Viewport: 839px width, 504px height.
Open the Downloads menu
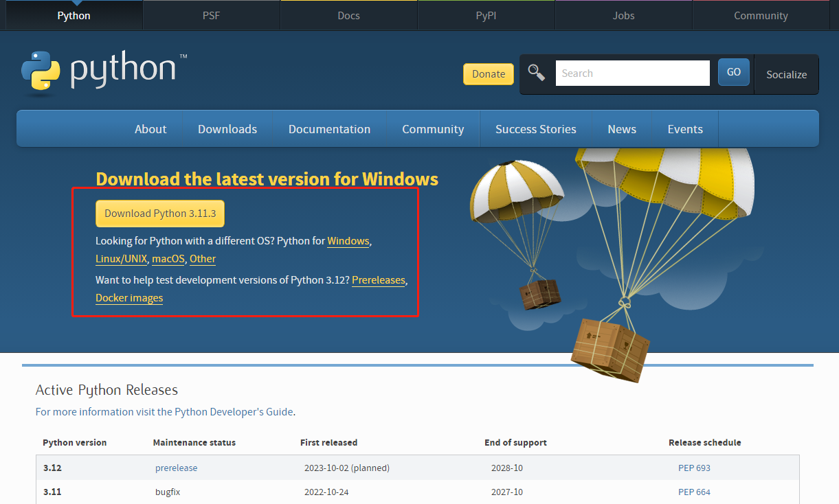click(227, 128)
